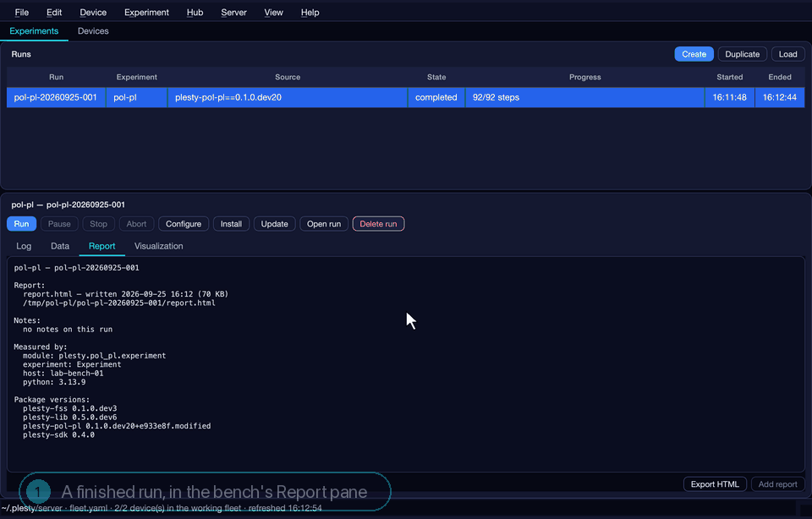The width and height of the screenshot is (812, 519).
Task: Click source cell plesty-pol-pl==0.1.0.dev20
Action: pyautogui.click(x=288, y=97)
